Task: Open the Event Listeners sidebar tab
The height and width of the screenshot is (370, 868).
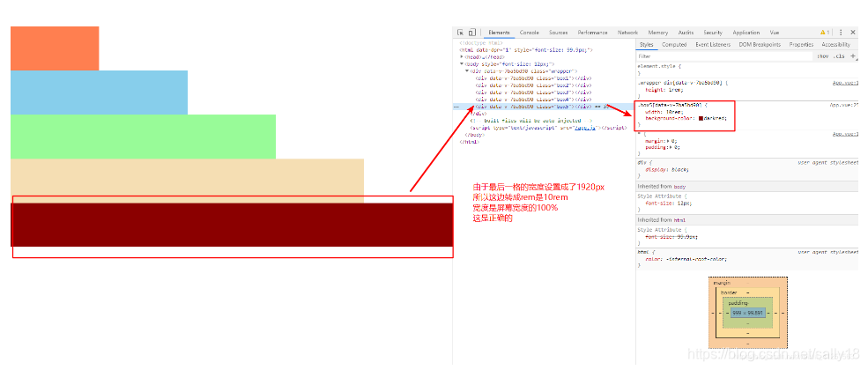Action: [713, 44]
